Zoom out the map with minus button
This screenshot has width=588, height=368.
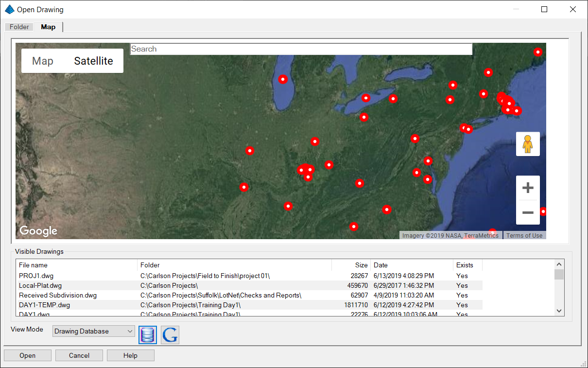tap(528, 212)
